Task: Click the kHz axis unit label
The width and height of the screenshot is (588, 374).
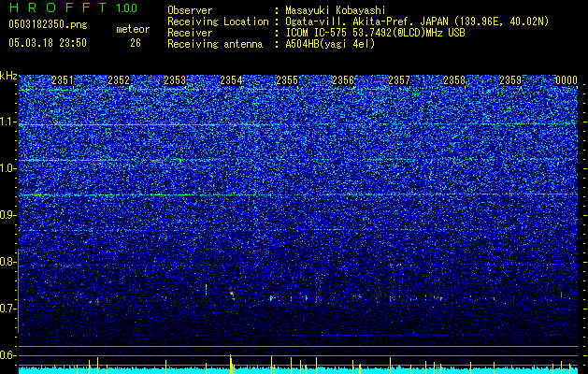Action: click(x=8, y=76)
